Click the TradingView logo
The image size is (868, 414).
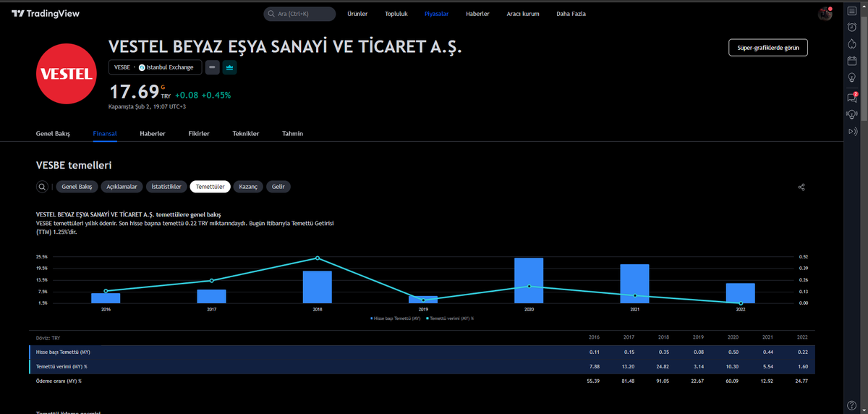coord(46,14)
